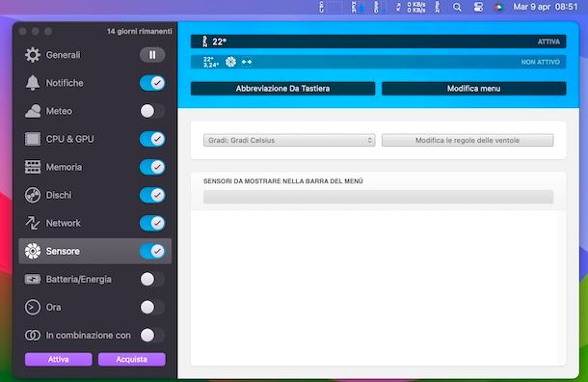Screen dimensions: 588x382
Task: Select the NON ATTIVO menu bar preview
Action: coord(379,62)
